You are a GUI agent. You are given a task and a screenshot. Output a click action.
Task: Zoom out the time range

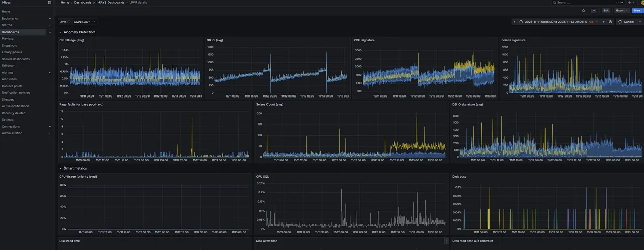point(610,22)
